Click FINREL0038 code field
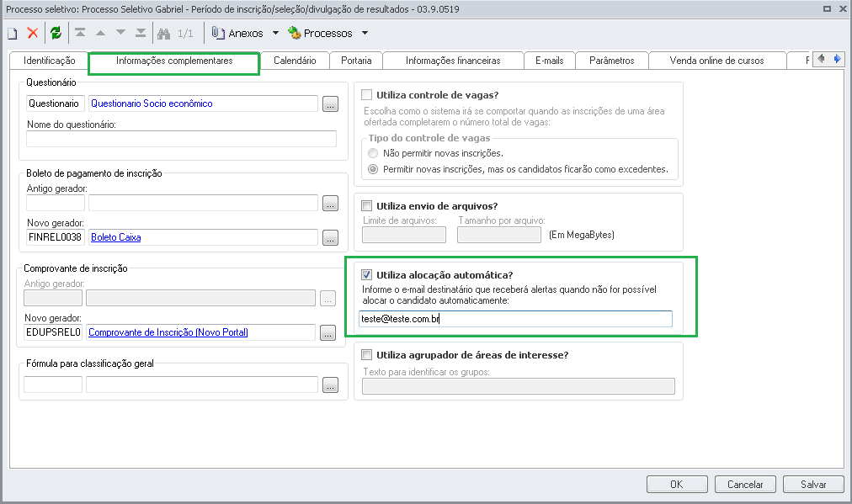The image size is (852, 504). coord(56,237)
